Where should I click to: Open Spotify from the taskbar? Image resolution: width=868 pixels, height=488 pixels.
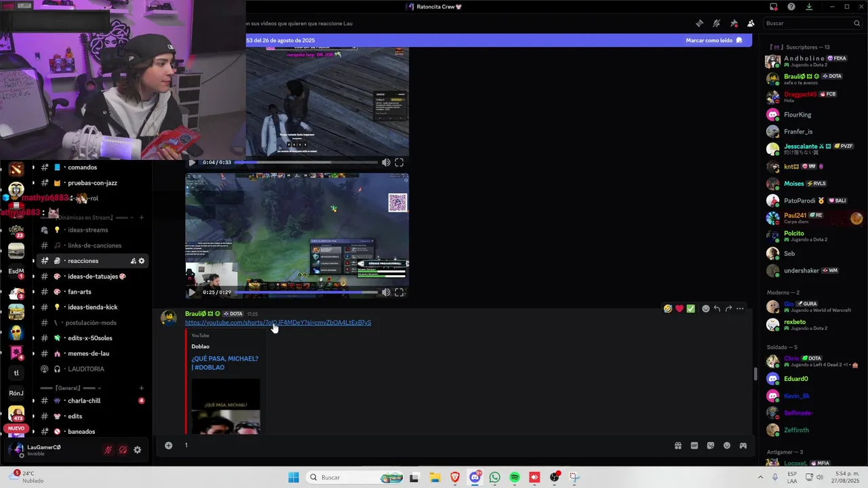click(514, 477)
